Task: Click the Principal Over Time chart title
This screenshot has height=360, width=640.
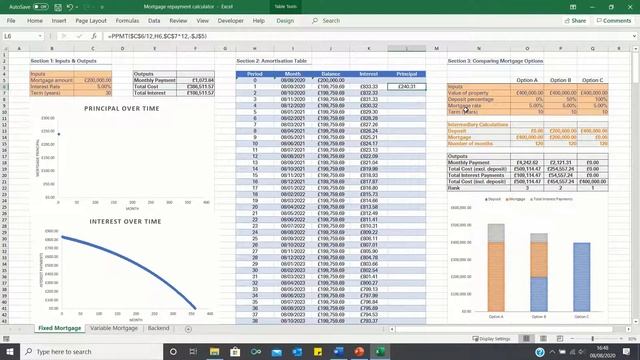Action: [x=122, y=109]
